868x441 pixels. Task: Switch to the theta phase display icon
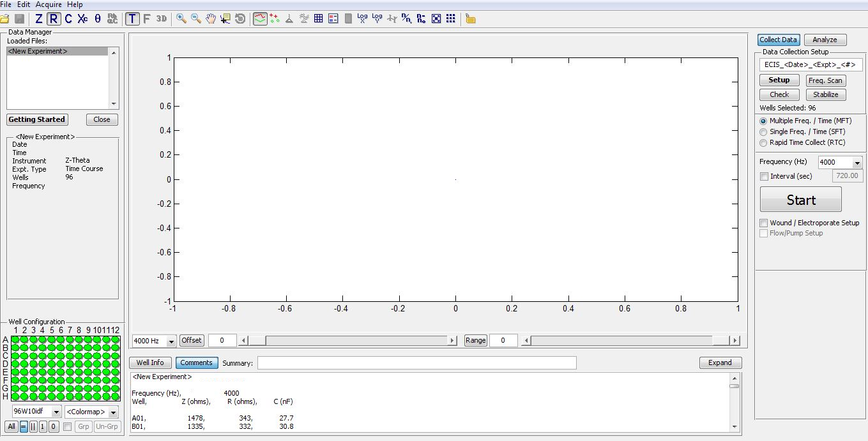pyautogui.click(x=97, y=19)
